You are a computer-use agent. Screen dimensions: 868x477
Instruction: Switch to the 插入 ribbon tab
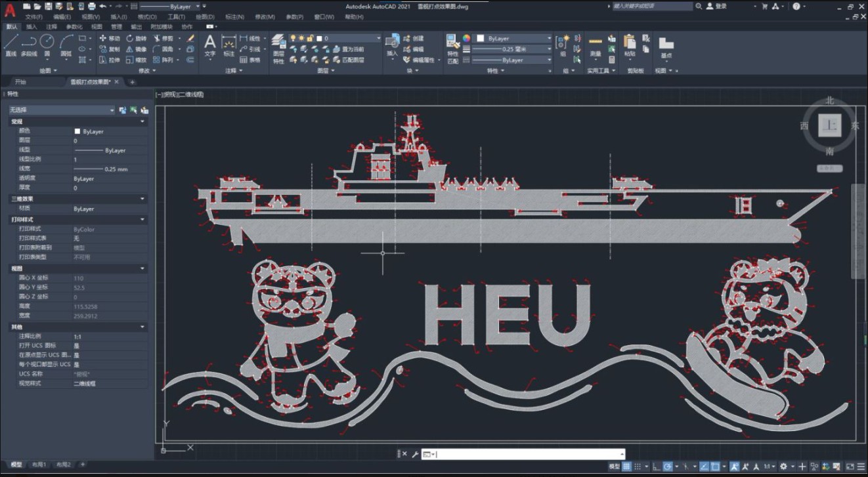pyautogui.click(x=32, y=27)
